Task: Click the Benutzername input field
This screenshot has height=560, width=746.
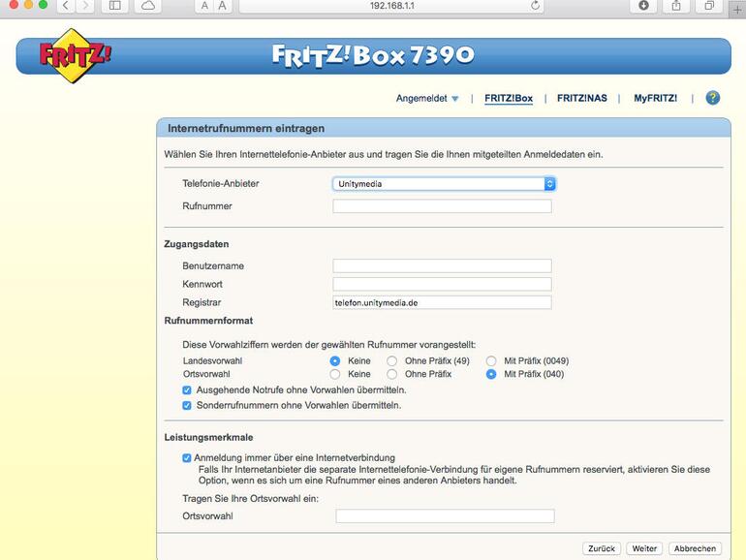Action: coord(442,265)
